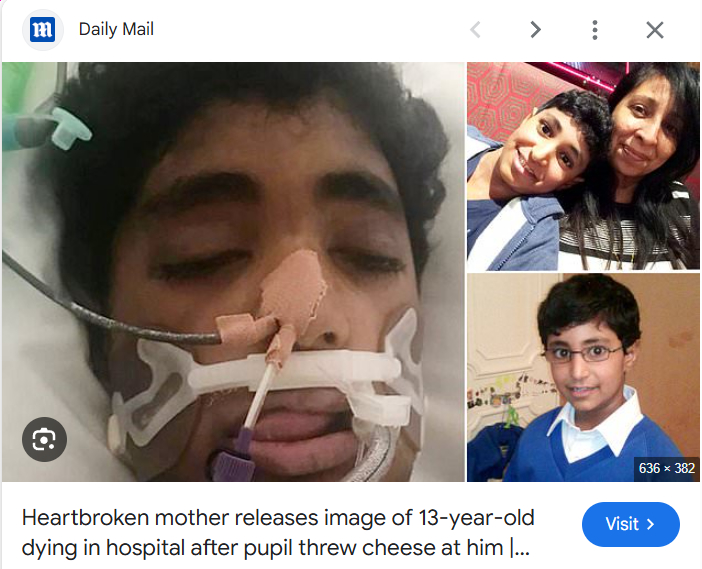702x569 pixels.
Task: Close the image preview panel
Action: (x=655, y=30)
